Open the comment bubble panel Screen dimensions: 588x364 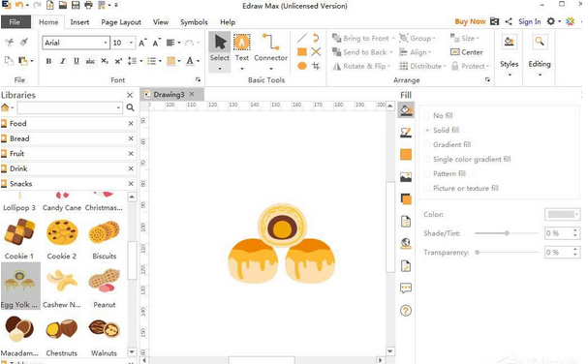click(x=406, y=288)
